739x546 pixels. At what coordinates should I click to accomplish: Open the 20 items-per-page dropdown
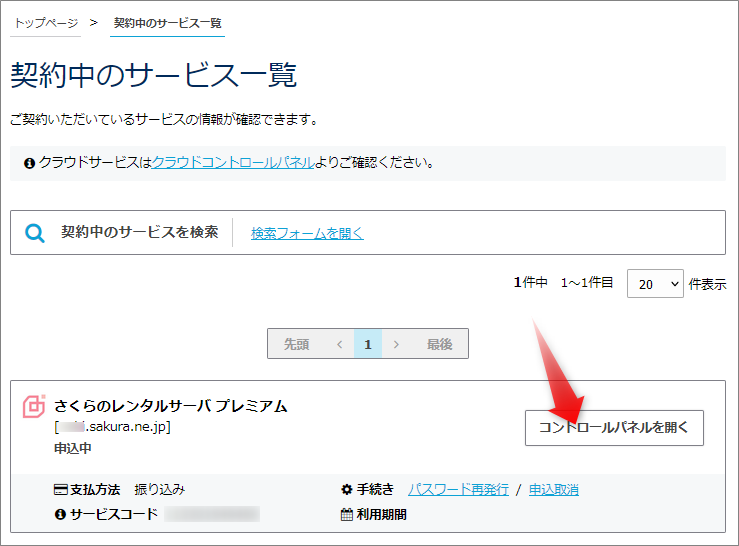654,284
